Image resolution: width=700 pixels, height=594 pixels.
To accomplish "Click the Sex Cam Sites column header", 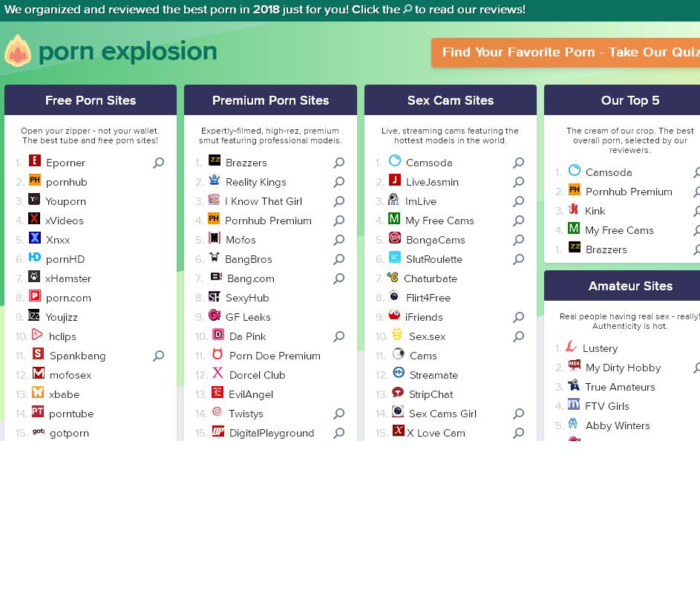I will (x=451, y=100).
